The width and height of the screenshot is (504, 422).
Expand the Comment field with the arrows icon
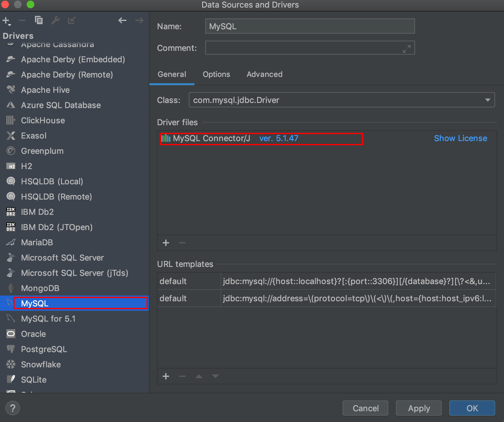[407, 49]
